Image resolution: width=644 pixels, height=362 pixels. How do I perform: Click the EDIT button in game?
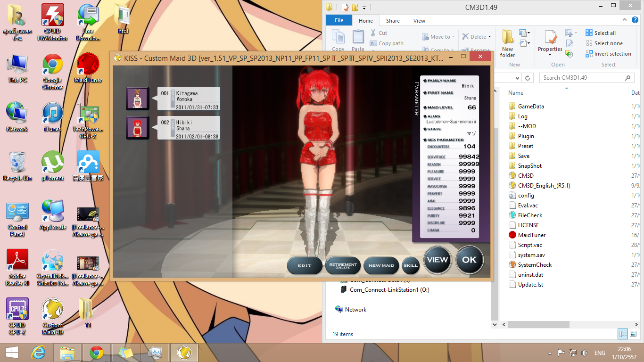coord(305,266)
